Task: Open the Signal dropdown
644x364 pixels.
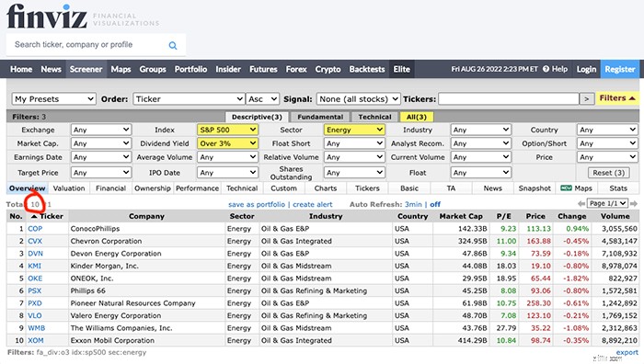Action: tap(358, 99)
